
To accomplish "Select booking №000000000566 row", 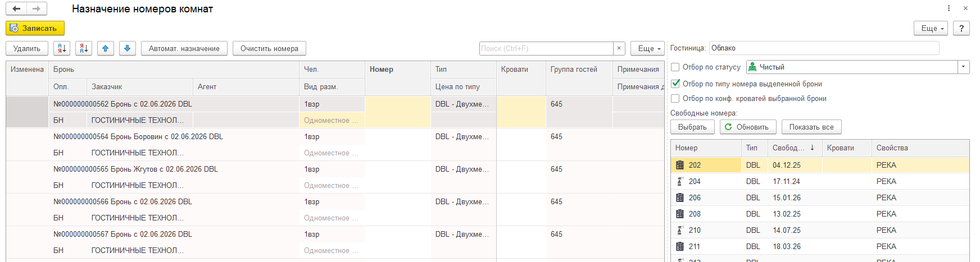I will tap(335, 209).
